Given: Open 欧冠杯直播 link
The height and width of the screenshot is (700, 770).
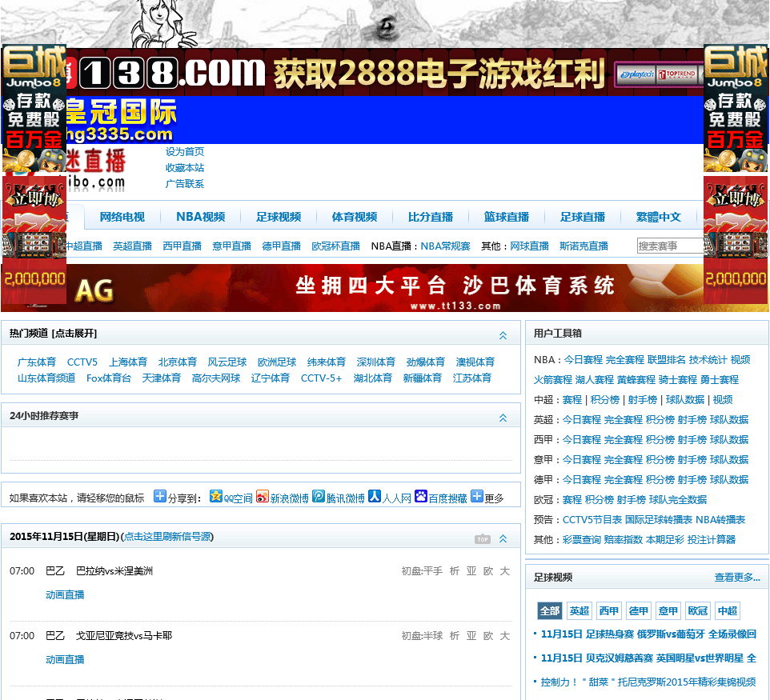Looking at the screenshot, I should click(x=336, y=246).
